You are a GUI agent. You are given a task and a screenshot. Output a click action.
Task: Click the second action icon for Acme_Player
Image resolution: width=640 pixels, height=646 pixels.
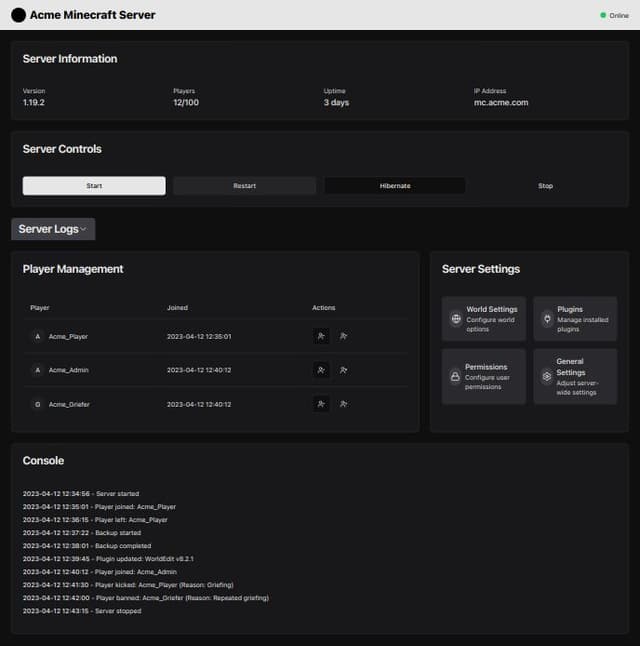(343, 337)
